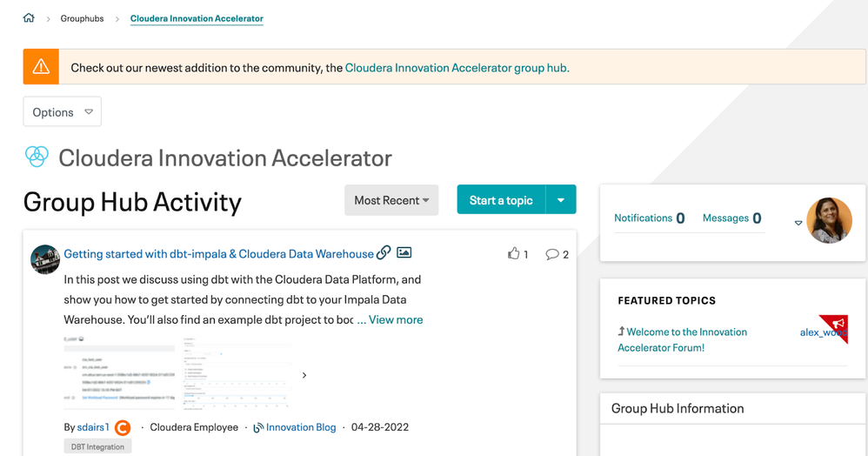The image size is (868, 456).
Task: Expand the user profile menu arrow
Action: pos(798,223)
